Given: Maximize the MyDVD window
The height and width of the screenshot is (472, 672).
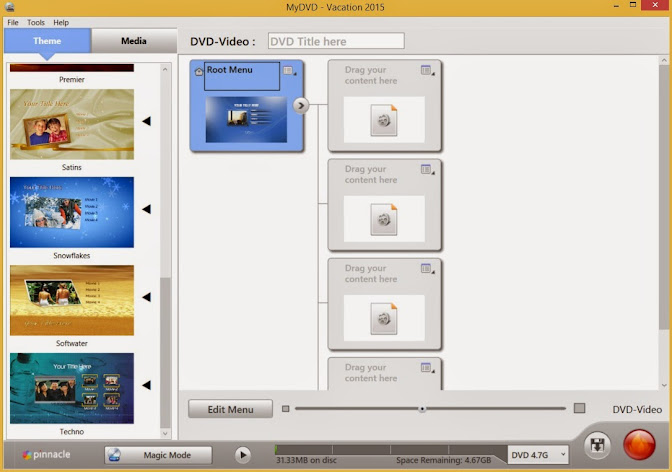Looking at the screenshot, I should [x=633, y=5].
